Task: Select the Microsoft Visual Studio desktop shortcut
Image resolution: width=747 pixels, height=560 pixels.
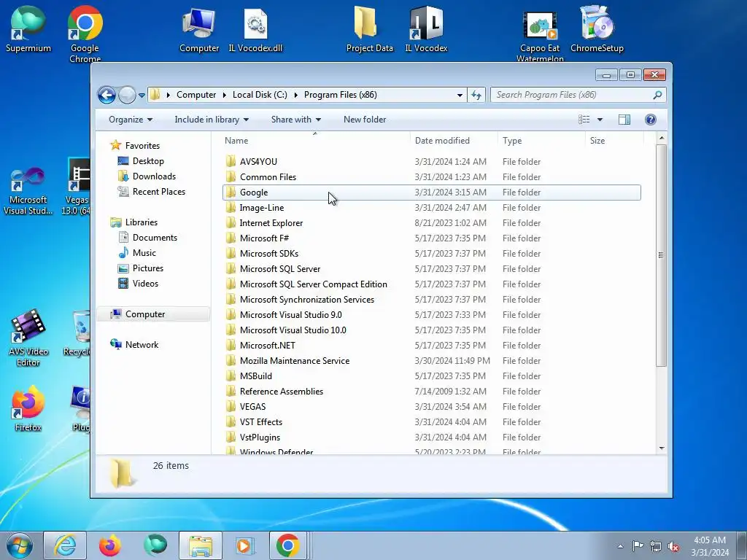Action: [x=28, y=192]
